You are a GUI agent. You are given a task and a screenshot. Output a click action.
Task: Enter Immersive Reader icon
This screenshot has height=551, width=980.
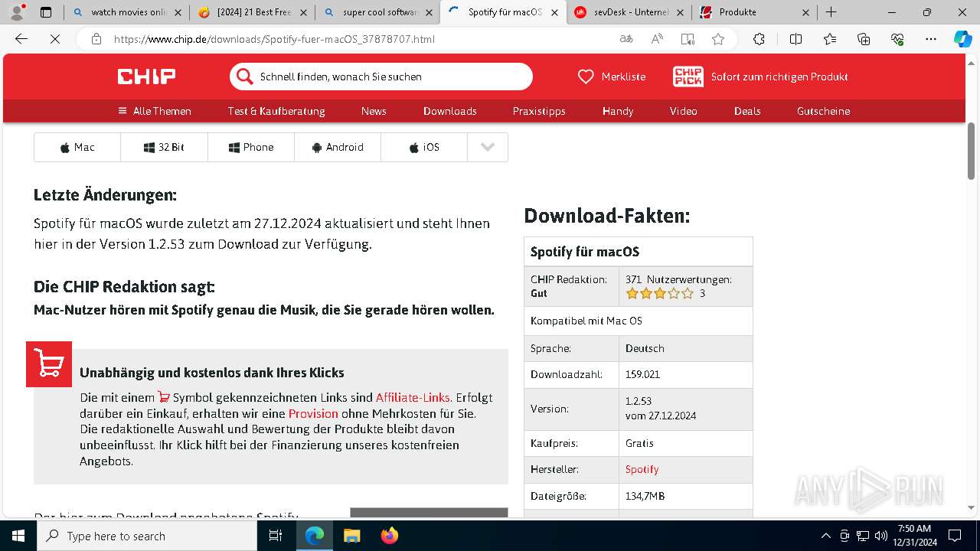tap(688, 39)
